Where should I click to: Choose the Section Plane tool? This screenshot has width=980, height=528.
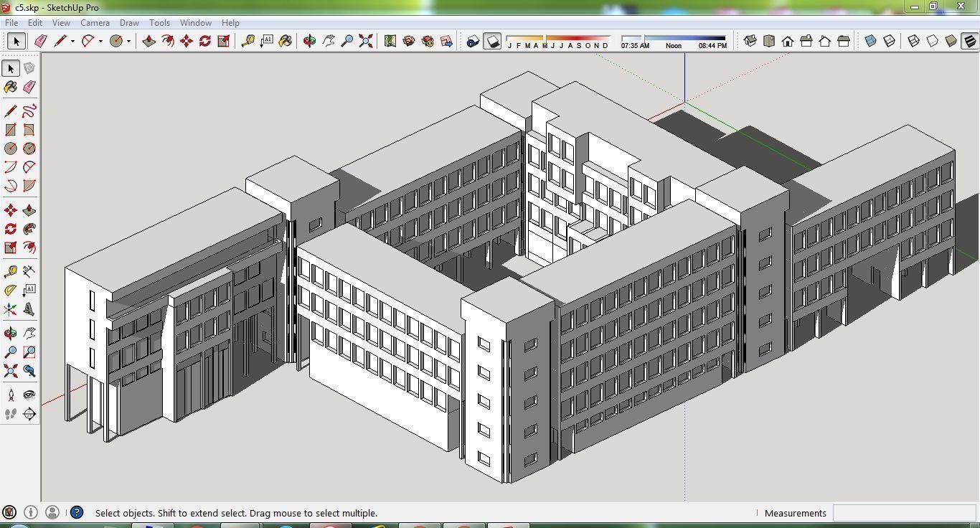pos(29,414)
